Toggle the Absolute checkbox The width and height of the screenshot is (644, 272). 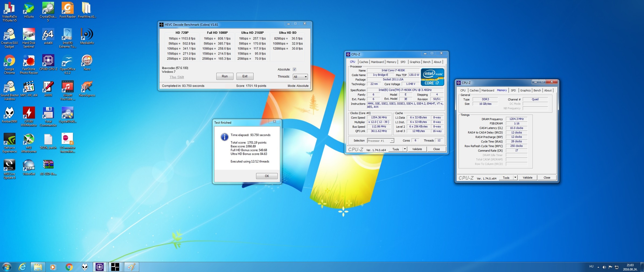click(294, 70)
